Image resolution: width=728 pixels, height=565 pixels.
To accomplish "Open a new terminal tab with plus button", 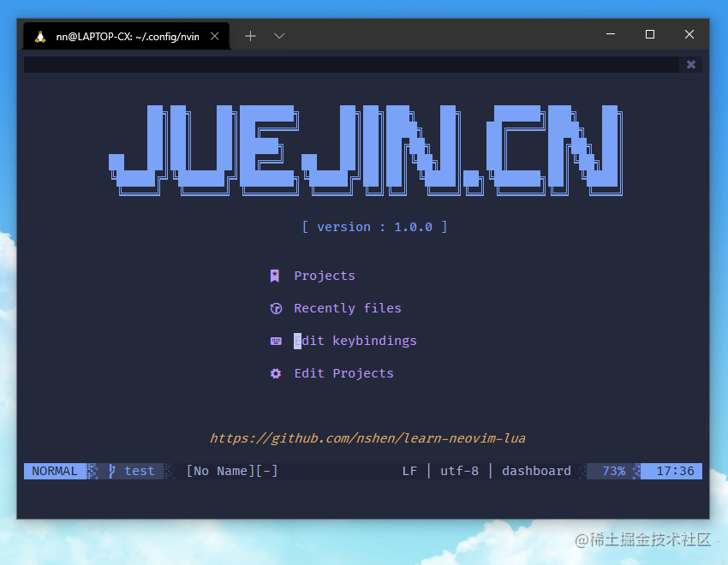I will pyautogui.click(x=250, y=36).
